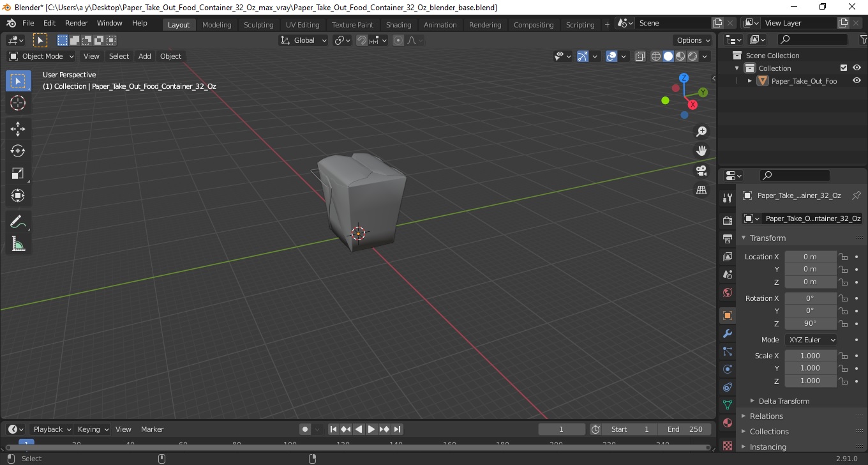Open the Add menu in viewport header
This screenshot has height=465, width=868.
[x=145, y=56]
